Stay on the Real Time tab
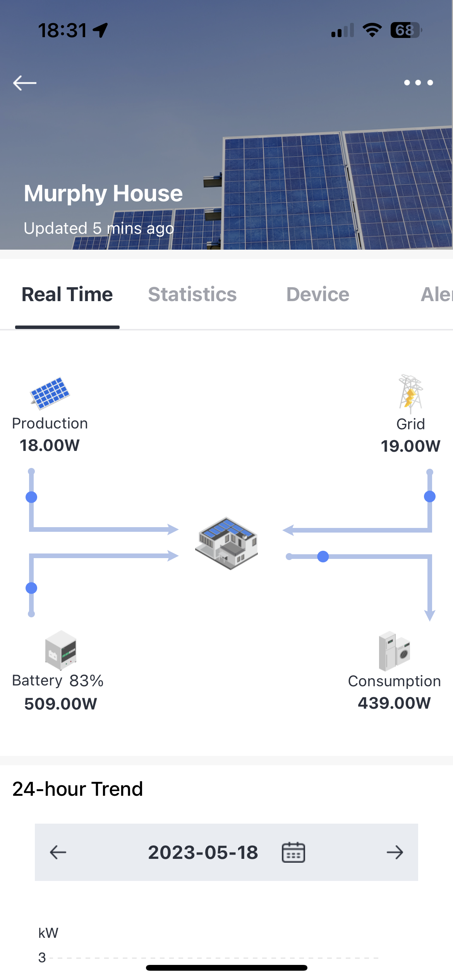 click(x=67, y=294)
